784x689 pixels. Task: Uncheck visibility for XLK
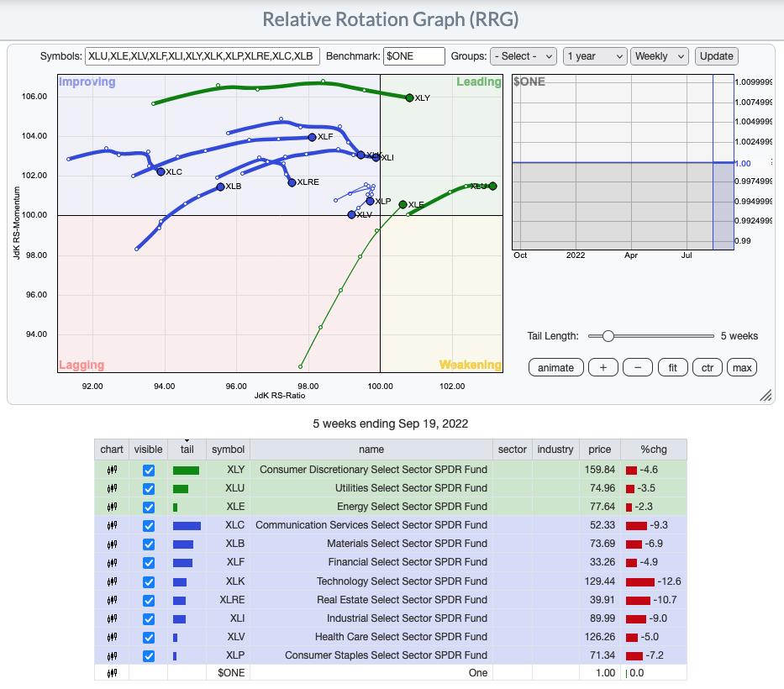tap(149, 581)
